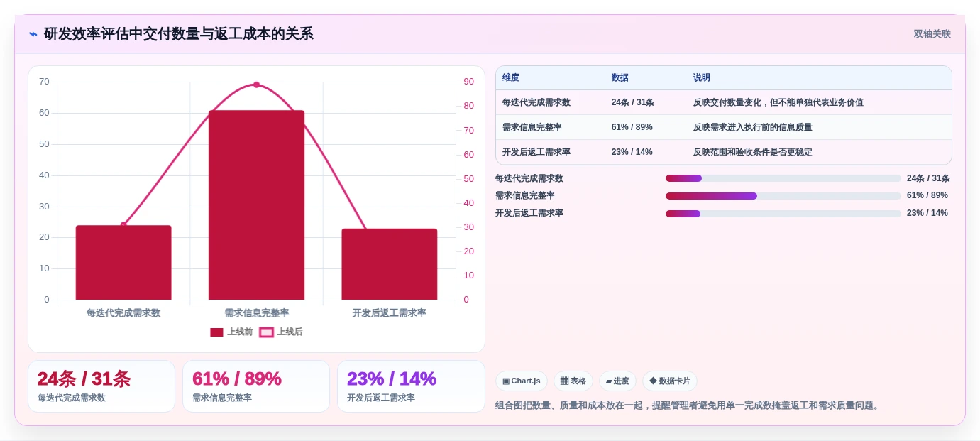Image resolution: width=980 pixels, height=441 pixels.
Task: Select the 表格 tag chip
Action: tap(573, 381)
